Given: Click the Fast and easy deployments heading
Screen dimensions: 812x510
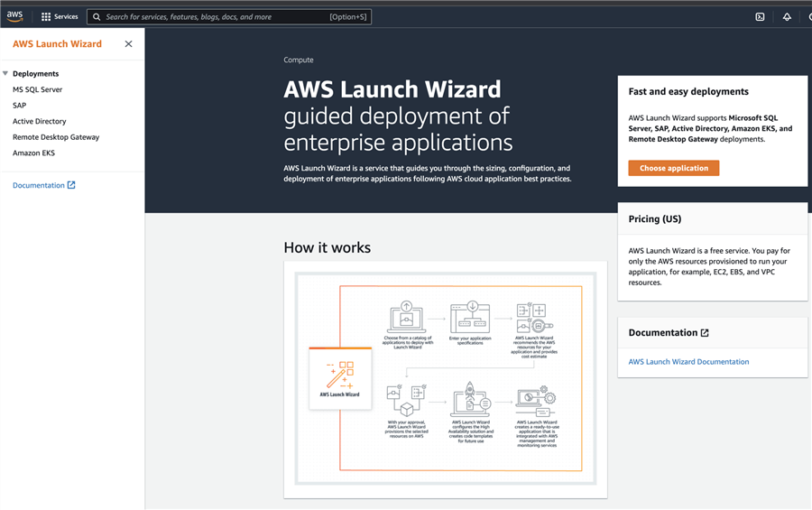Looking at the screenshot, I should 688,91.
